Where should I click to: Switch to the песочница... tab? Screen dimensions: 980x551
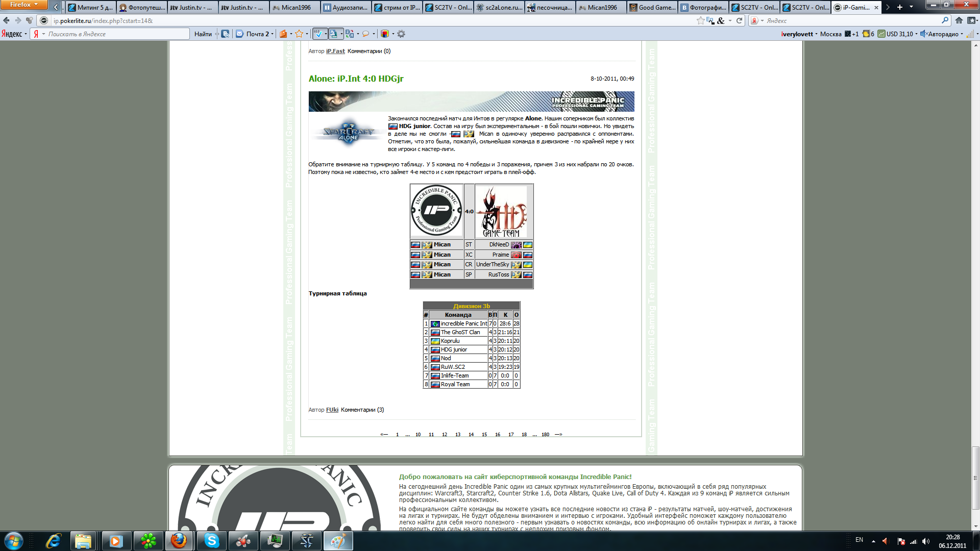tap(550, 7)
